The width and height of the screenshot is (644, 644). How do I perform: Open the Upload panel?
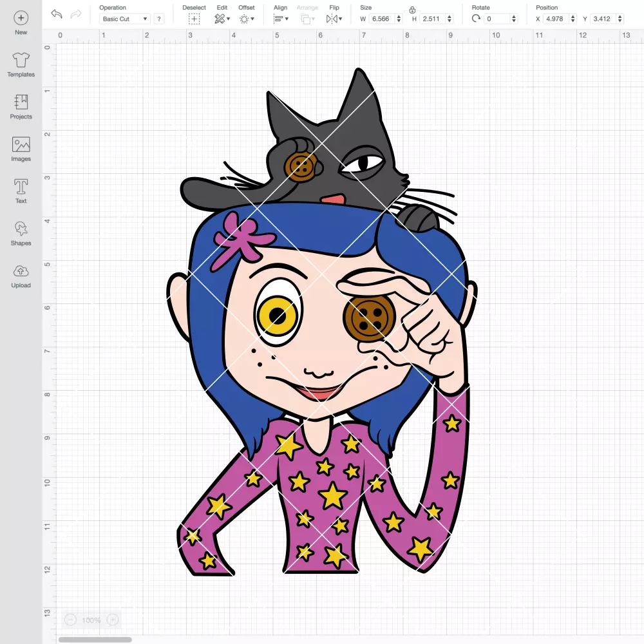tap(21, 276)
